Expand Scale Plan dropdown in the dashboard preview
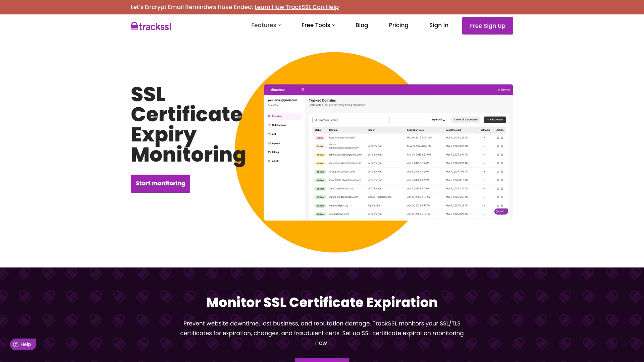This screenshot has width=644, height=362. click(274, 105)
